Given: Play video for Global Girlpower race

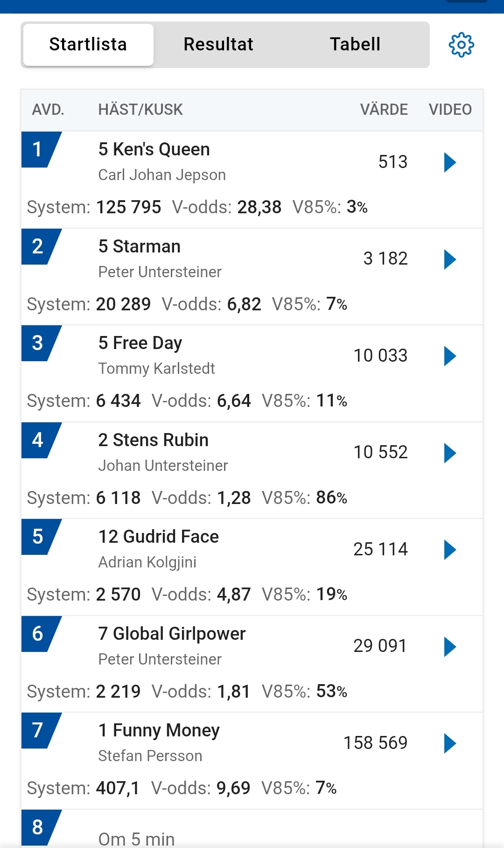Looking at the screenshot, I should coord(450,647).
